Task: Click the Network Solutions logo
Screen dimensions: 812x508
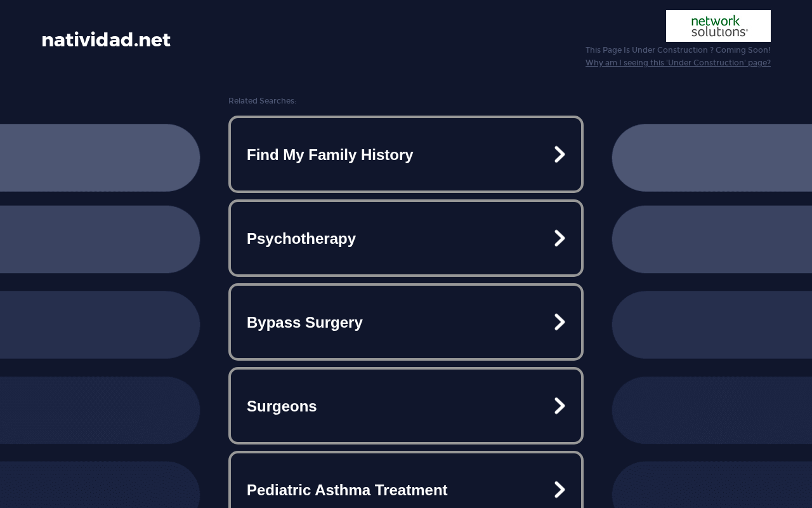Action: tap(718, 26)
